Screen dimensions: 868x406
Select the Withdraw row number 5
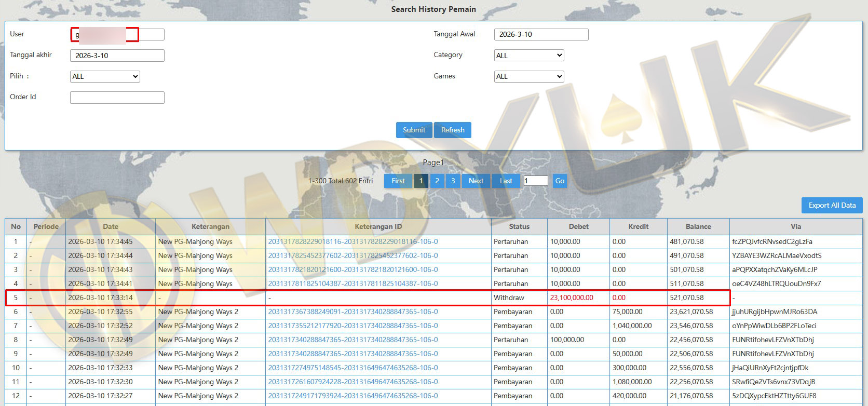pos(16,297)
